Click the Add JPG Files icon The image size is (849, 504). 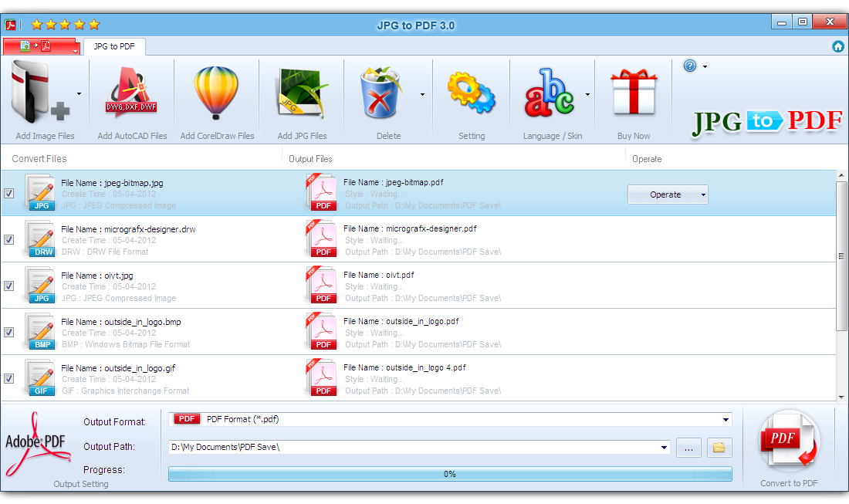coord(302,93)
